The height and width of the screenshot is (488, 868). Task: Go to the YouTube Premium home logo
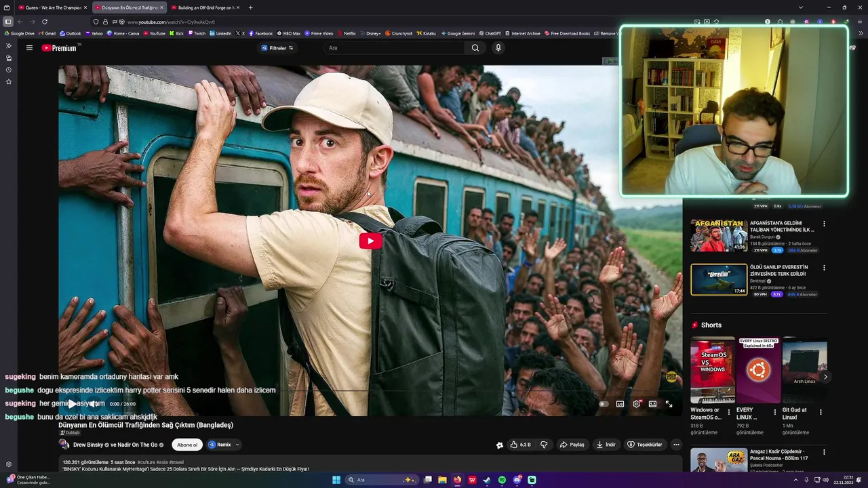(61, 48)
